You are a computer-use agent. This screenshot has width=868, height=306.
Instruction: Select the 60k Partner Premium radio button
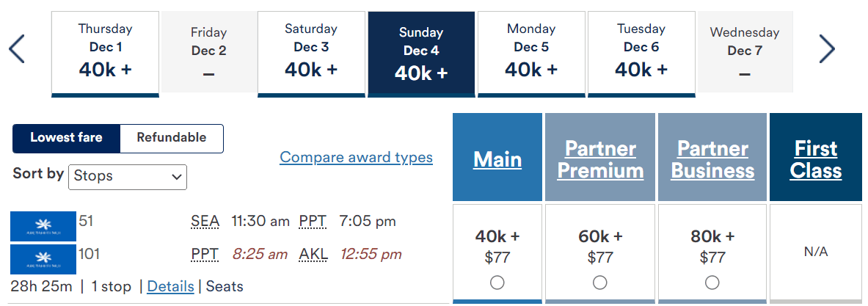pos(599,283)
